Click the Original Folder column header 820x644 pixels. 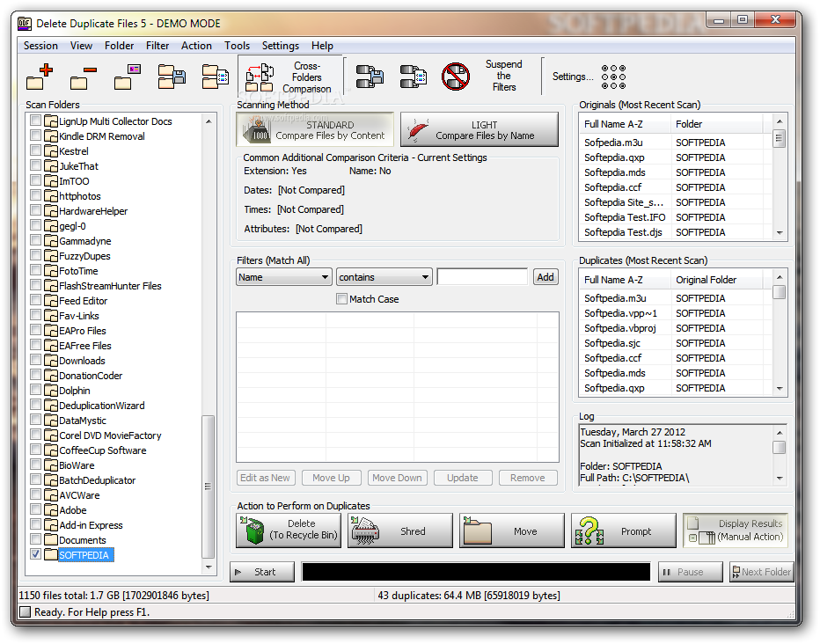(x=716, y=280)
